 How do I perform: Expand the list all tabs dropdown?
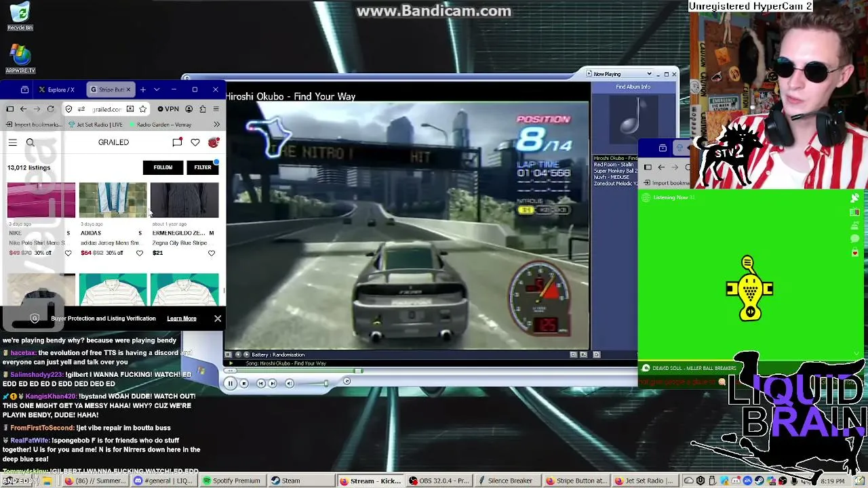tap(157, 89)
